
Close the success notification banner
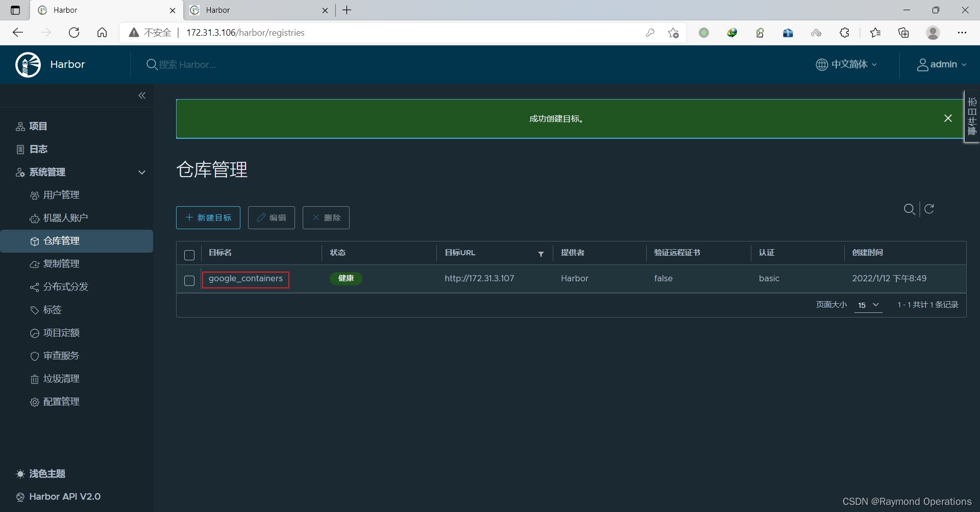click(948, 118)
